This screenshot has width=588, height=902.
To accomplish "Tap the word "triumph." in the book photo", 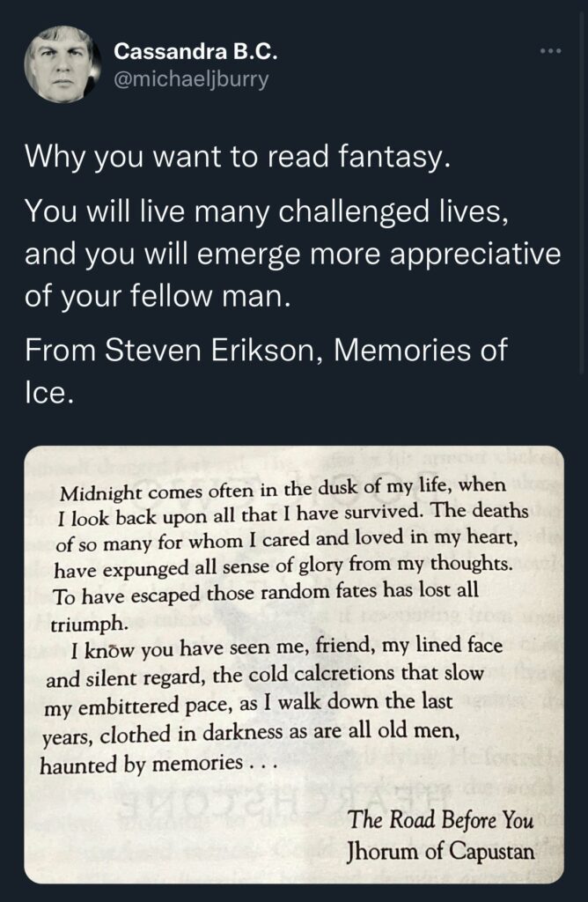I will (87, 623).
